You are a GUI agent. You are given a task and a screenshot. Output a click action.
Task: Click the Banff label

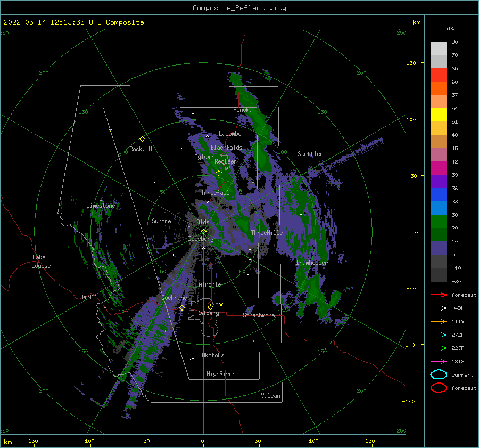click(88, 297)
